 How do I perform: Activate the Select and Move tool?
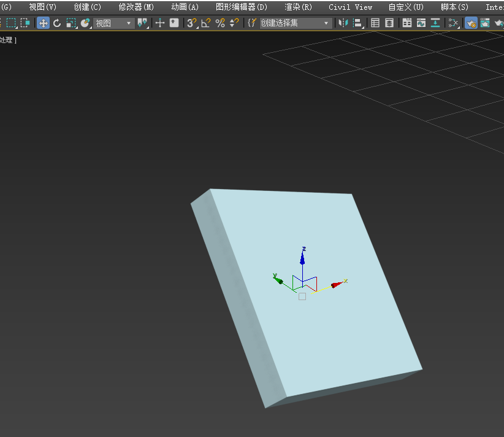point(43,23)
